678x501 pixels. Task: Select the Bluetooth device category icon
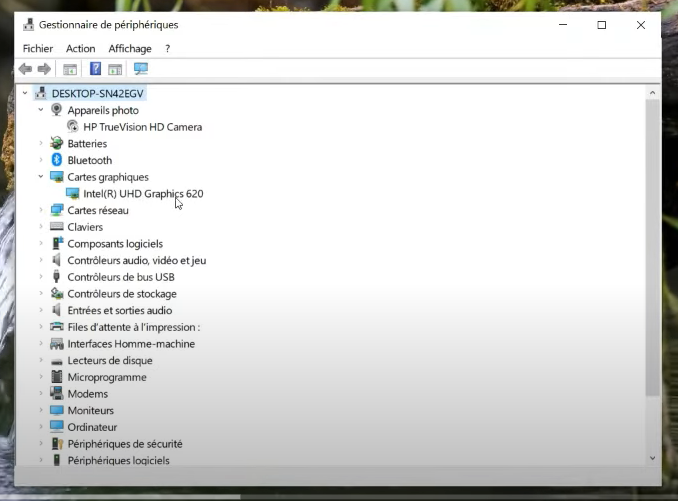tap(57, 160)
